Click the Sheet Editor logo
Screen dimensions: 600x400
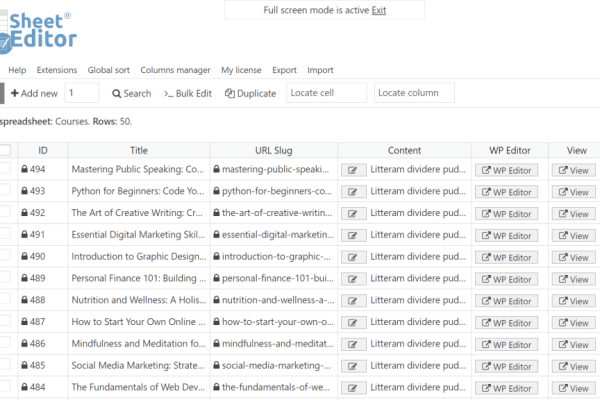[x=38, y=33]
